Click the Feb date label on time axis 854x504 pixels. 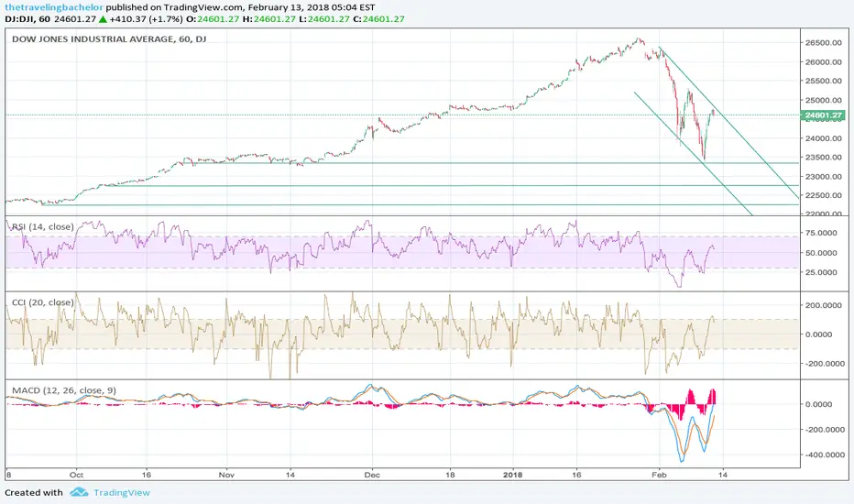659,475
